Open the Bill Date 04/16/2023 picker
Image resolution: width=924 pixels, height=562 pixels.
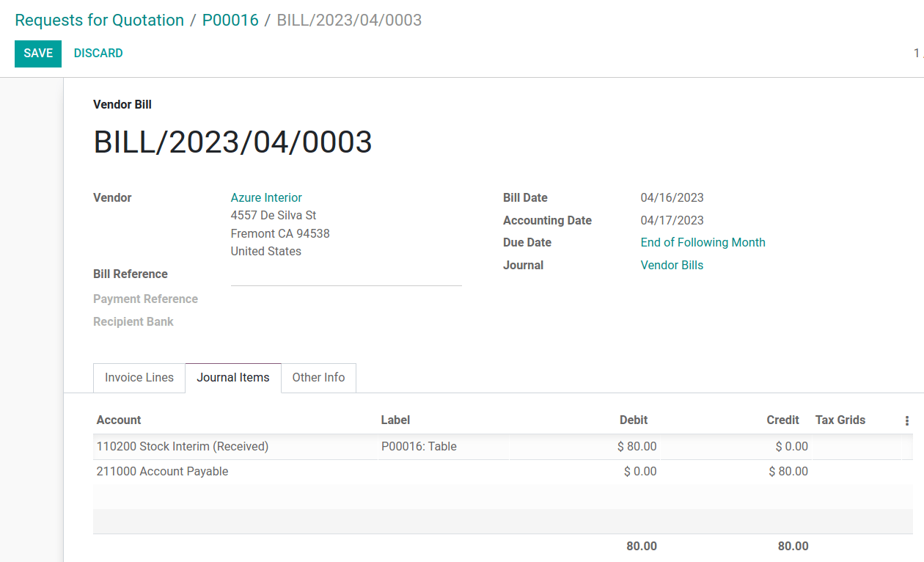(x=671, y=197)
